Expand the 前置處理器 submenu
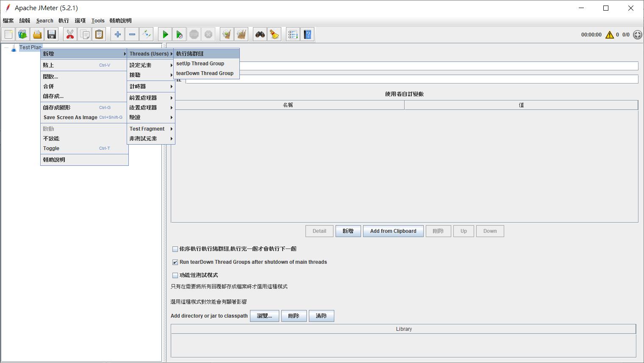Viewport: 644px width, 363px height. point(151,98)
